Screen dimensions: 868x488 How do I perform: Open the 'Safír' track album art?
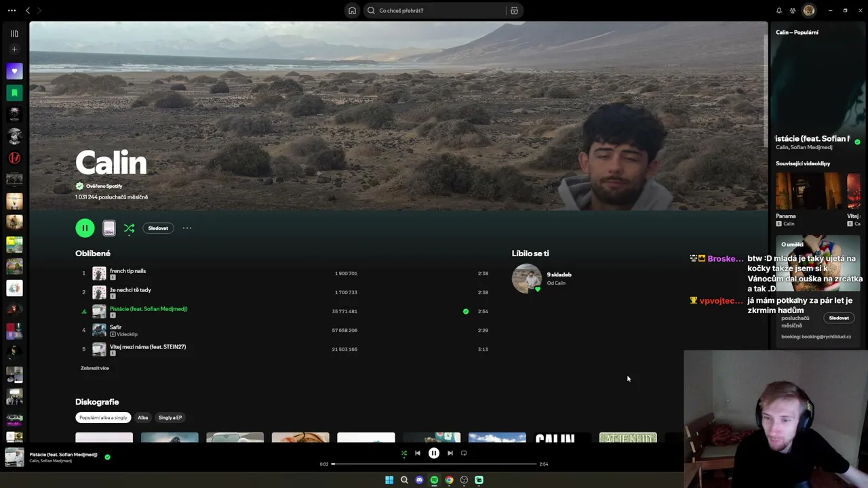point(99,330)
